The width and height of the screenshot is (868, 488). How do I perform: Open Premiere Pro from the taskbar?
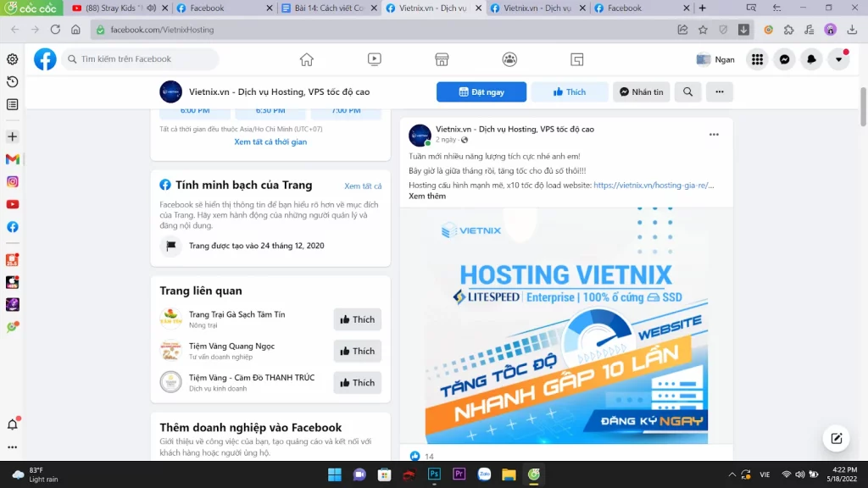459,474
